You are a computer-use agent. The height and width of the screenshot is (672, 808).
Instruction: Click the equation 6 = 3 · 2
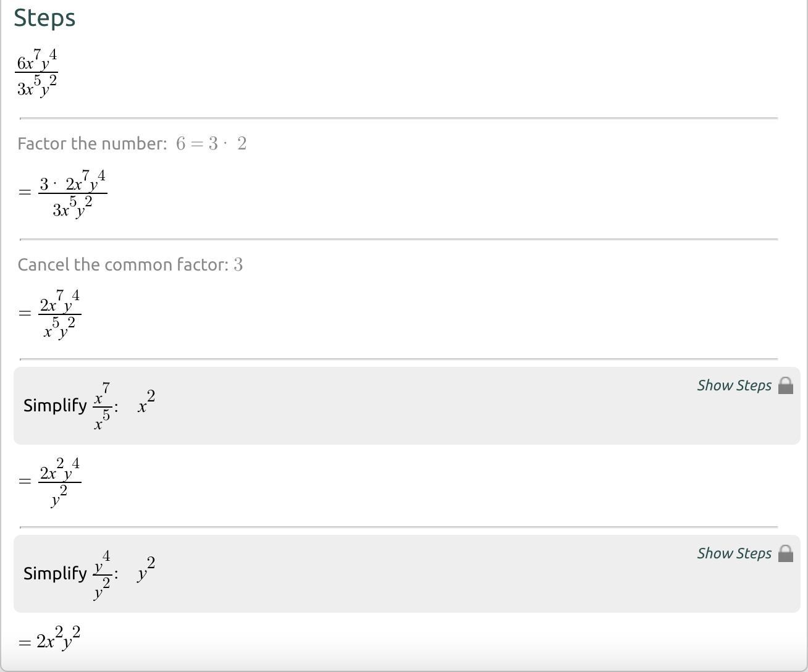211,144
